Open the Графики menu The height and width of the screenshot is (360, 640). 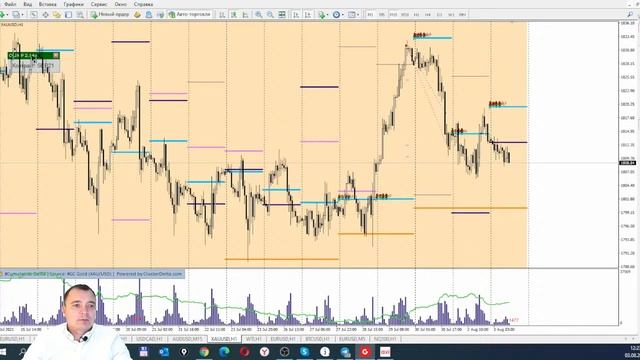pos(73,4)
